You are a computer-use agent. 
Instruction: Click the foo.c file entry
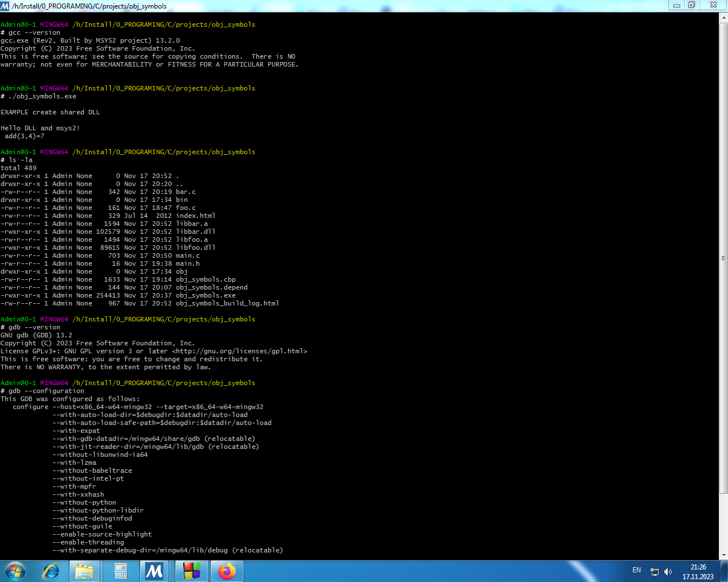click(x=98, y=208)
